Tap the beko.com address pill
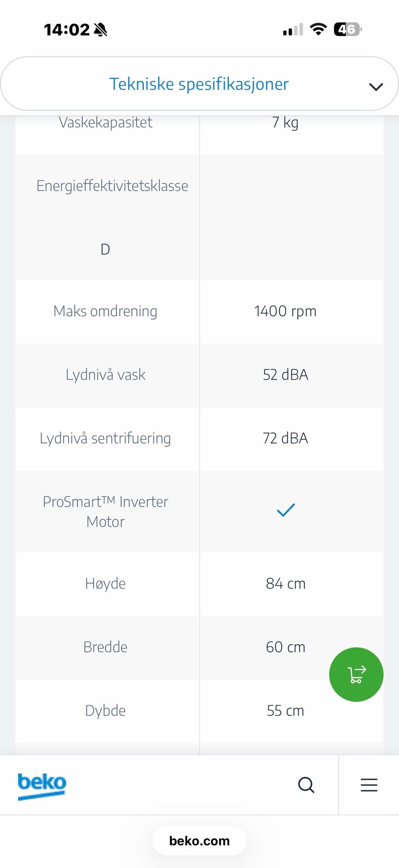The image size is (399, 868). pyautogui.click(x=199, y=841)
